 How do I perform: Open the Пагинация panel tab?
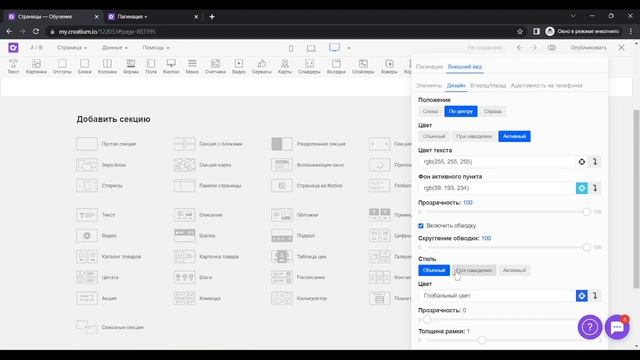[429, 67]
